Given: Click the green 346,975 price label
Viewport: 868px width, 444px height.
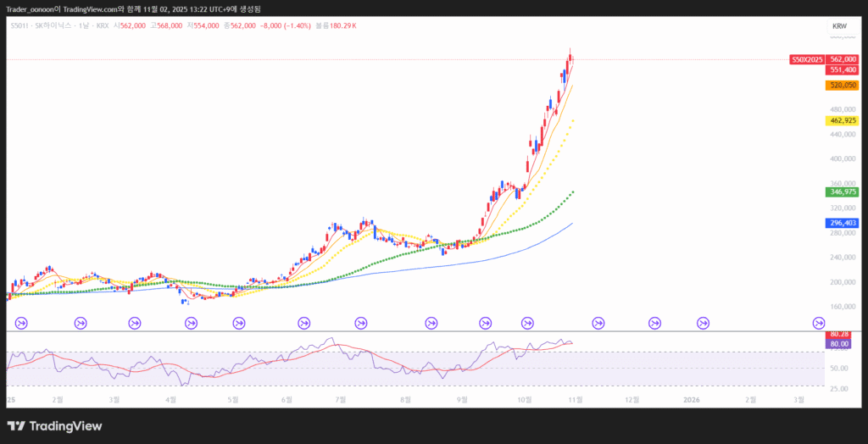Looking at the screenshot, I should (843, 192).
